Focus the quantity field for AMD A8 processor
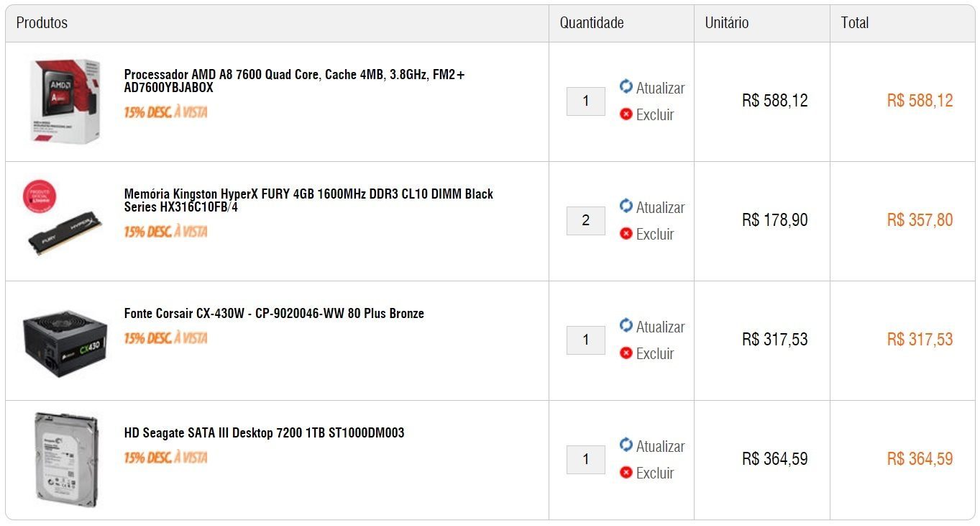This screenshot has width=980, height=526. tap(586, 101)
